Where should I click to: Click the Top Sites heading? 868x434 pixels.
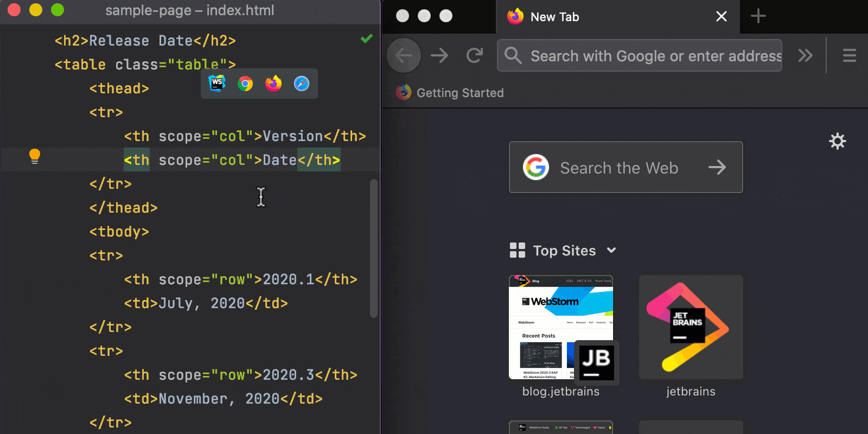(564, 251)
